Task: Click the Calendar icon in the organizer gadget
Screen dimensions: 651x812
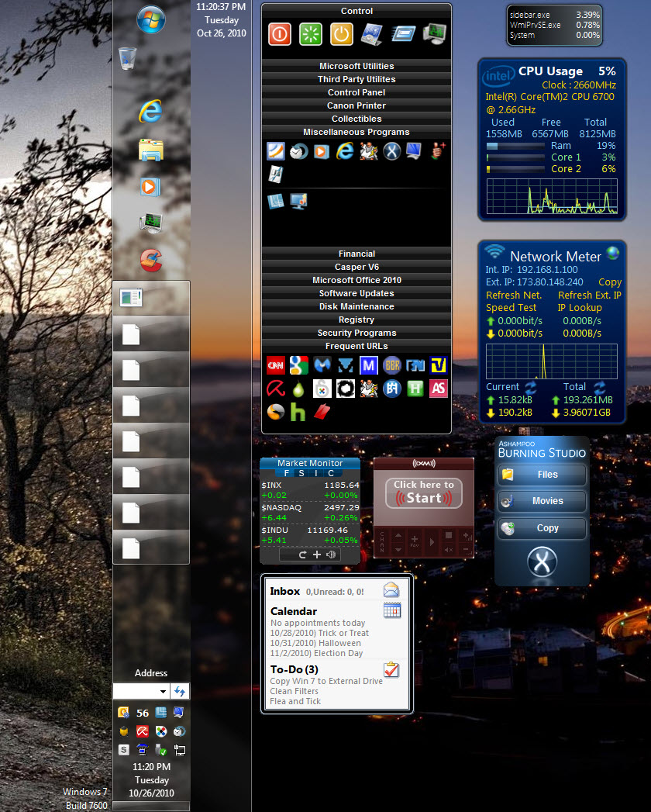Action: (391, 610)
